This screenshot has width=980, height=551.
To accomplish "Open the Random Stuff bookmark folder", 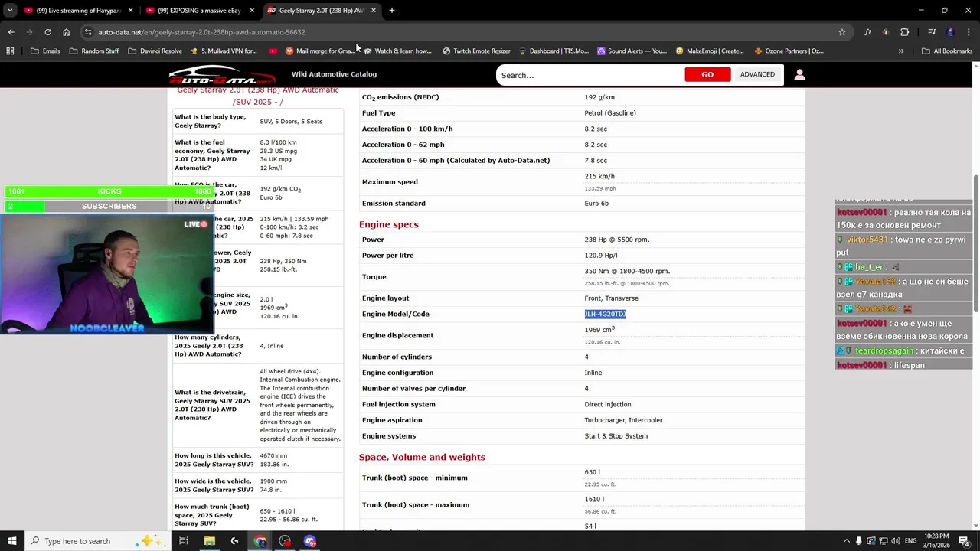I will point(94,51).
